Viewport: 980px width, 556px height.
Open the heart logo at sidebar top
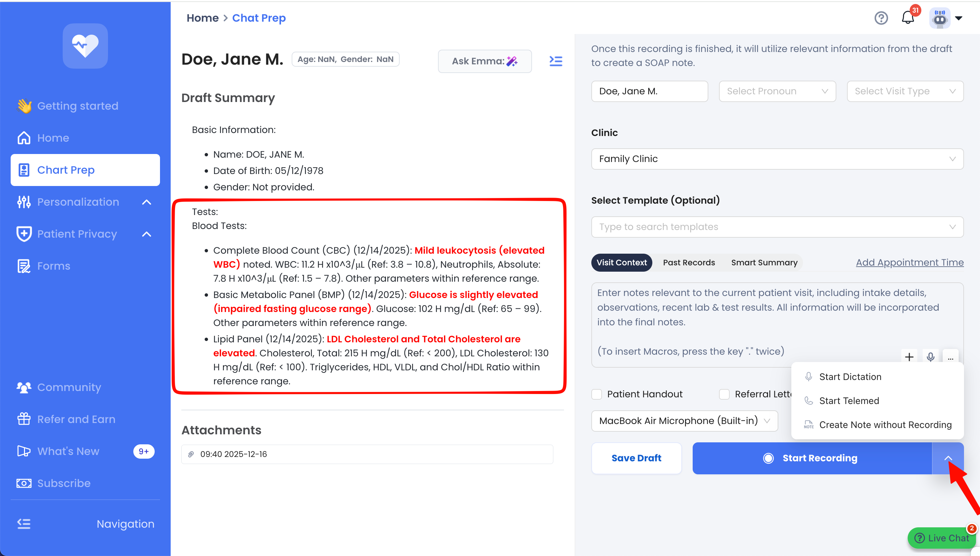pyautogui.click(x=85, y=46)
